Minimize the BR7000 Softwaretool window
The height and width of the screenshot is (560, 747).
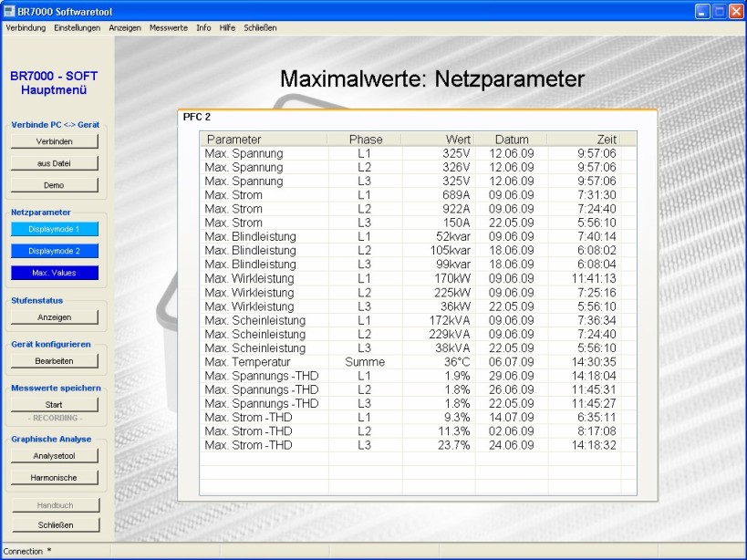click(x=702, y=12)
